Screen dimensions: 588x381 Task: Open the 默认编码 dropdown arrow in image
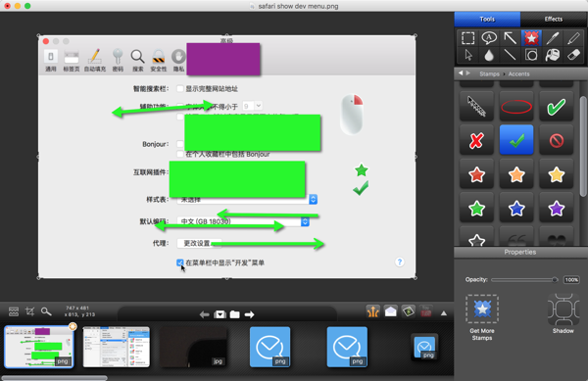pyautogui.click(x=305, y=221)
